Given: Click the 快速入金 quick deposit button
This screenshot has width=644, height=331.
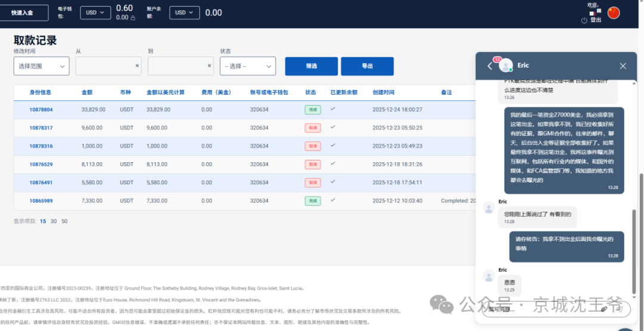Looking at the screenshot, I should click(23, 13).
